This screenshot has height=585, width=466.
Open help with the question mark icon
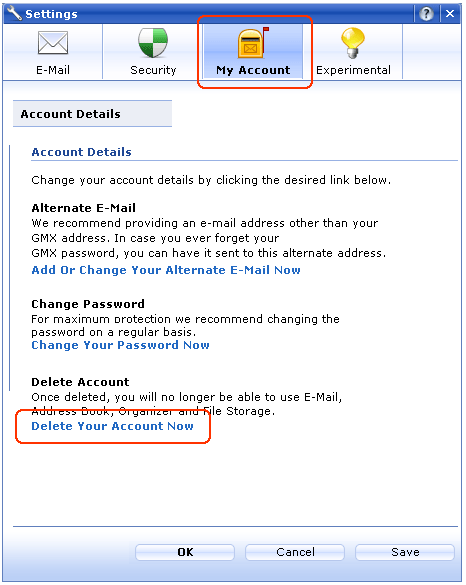pos(426,14)
